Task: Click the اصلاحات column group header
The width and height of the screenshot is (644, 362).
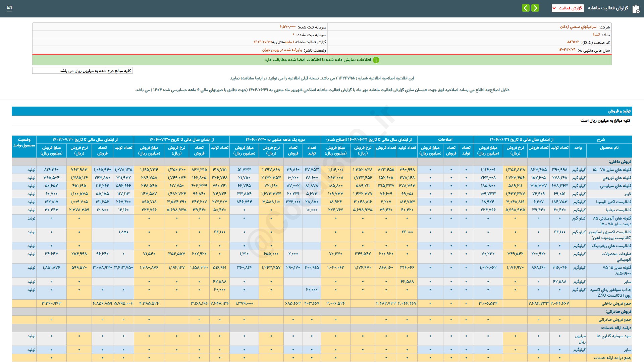Action: pos(445,139)
